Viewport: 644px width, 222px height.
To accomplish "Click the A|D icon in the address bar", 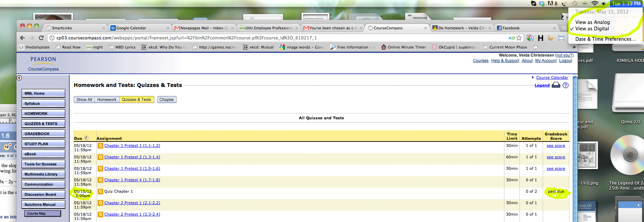I will tap(511, 38).
